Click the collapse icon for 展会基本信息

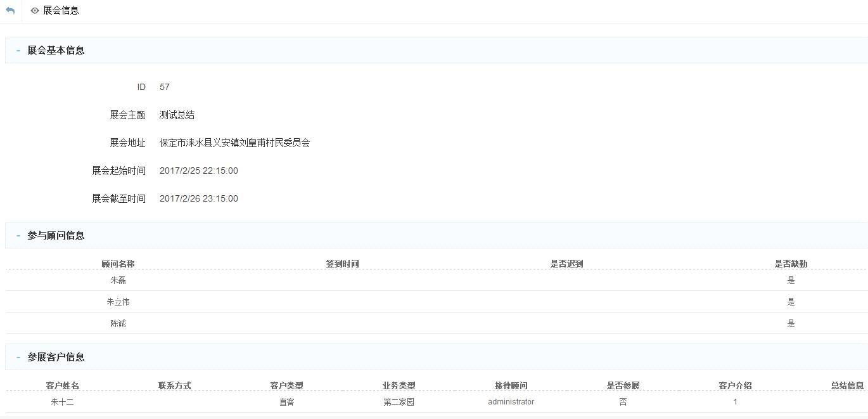[17, 50]
